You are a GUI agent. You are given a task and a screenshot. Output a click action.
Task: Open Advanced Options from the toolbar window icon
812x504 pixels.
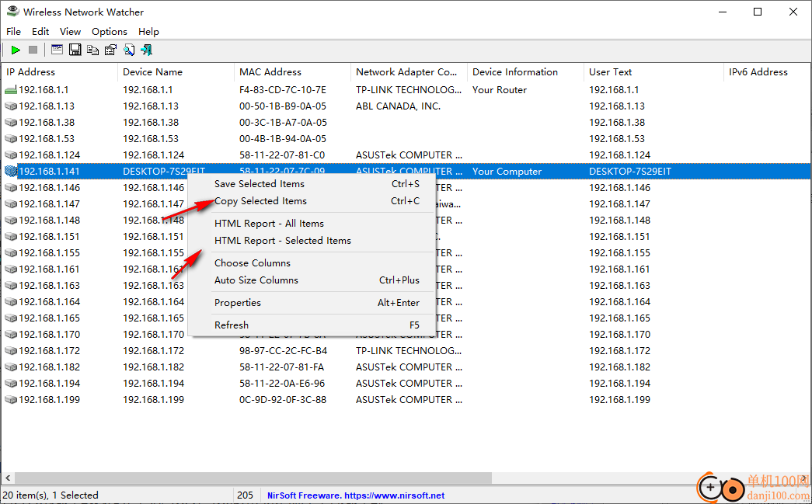(57, 50)
